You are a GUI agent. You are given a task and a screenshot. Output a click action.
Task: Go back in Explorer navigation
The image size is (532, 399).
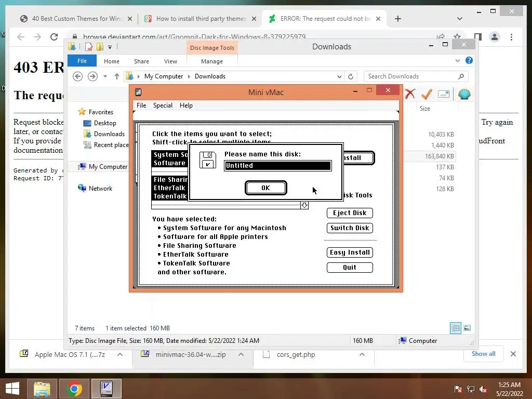78,76
